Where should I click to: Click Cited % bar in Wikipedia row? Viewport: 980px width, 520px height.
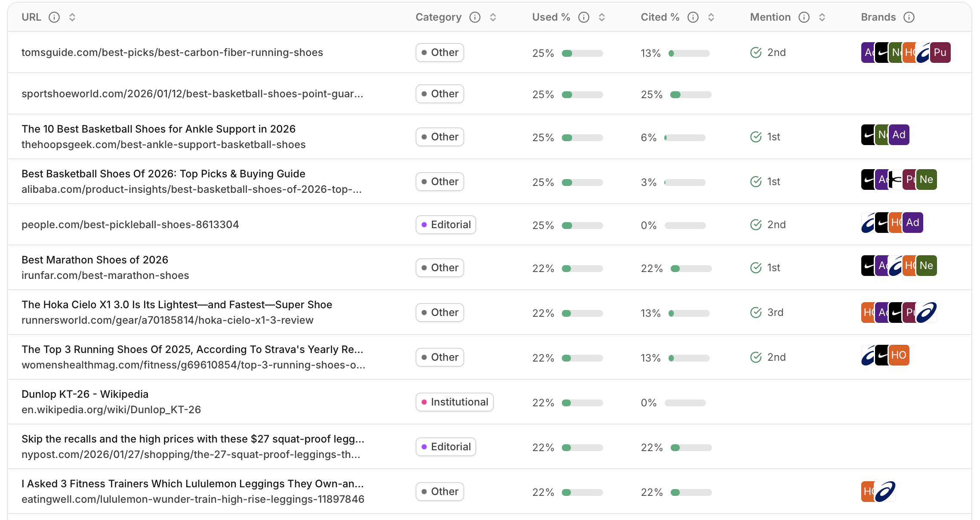point(685,403)
